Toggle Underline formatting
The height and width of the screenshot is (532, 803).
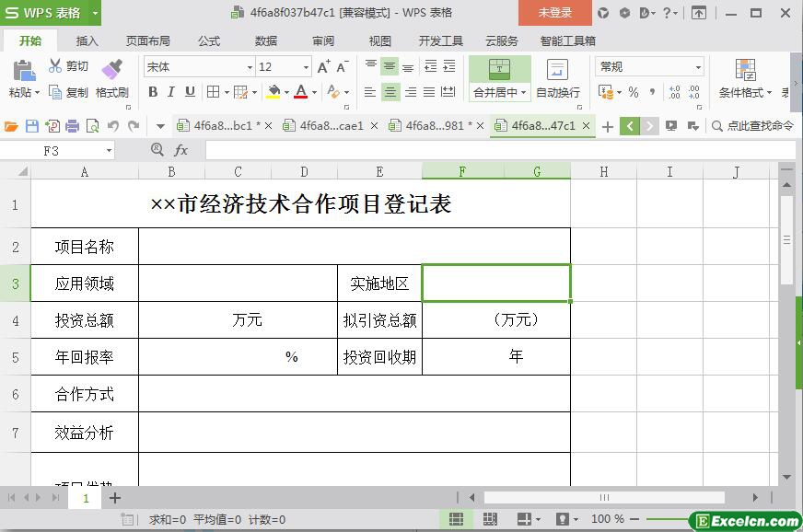point(190,92)
